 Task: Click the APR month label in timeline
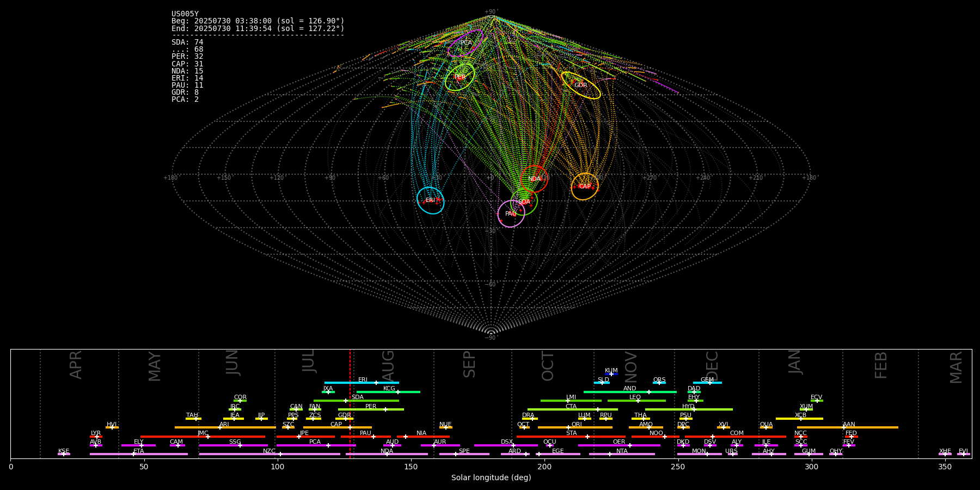[76, 365]
